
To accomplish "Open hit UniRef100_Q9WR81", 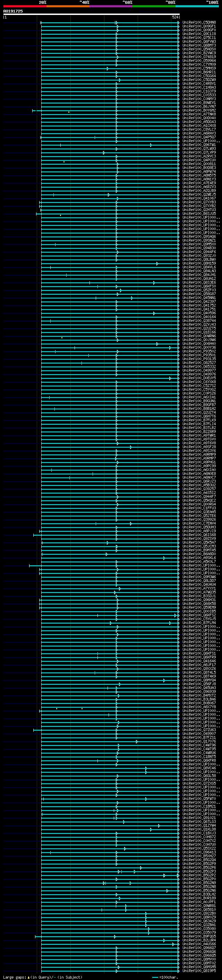I will click(199, 906).
